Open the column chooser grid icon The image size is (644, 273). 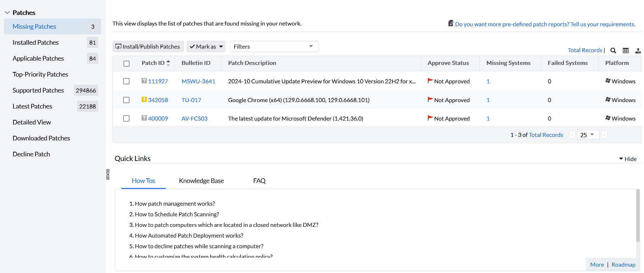(x=626, y=51)
